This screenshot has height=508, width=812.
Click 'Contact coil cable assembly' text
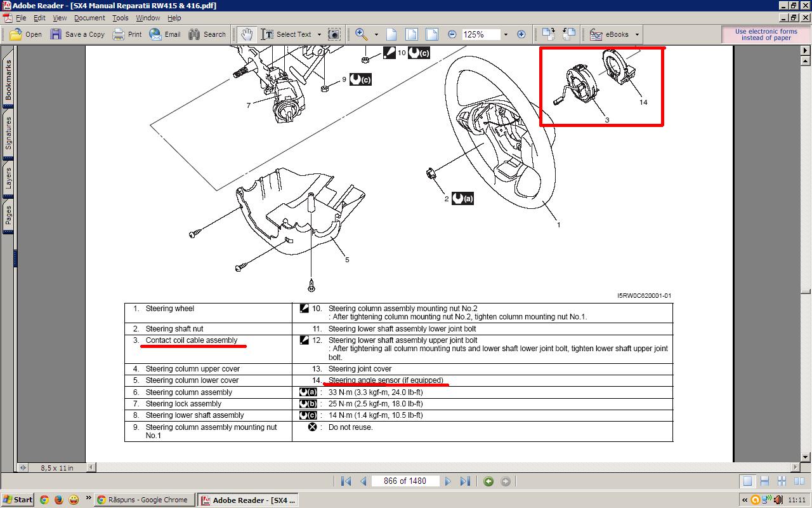click(192, 340)
